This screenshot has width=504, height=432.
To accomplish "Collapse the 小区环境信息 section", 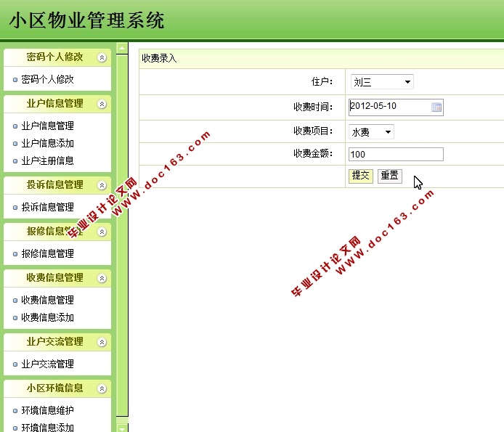I will (x=102, y=388).
